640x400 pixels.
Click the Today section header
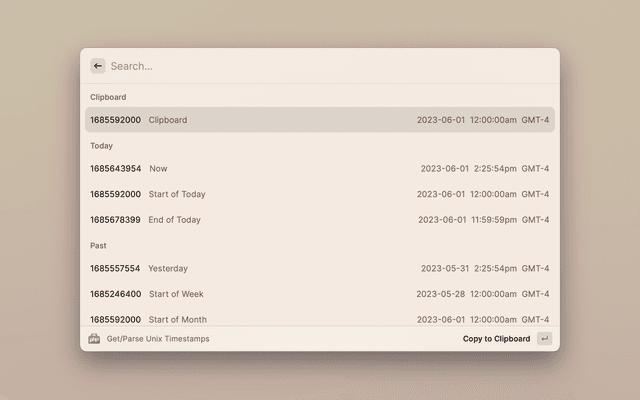point(101,146)
